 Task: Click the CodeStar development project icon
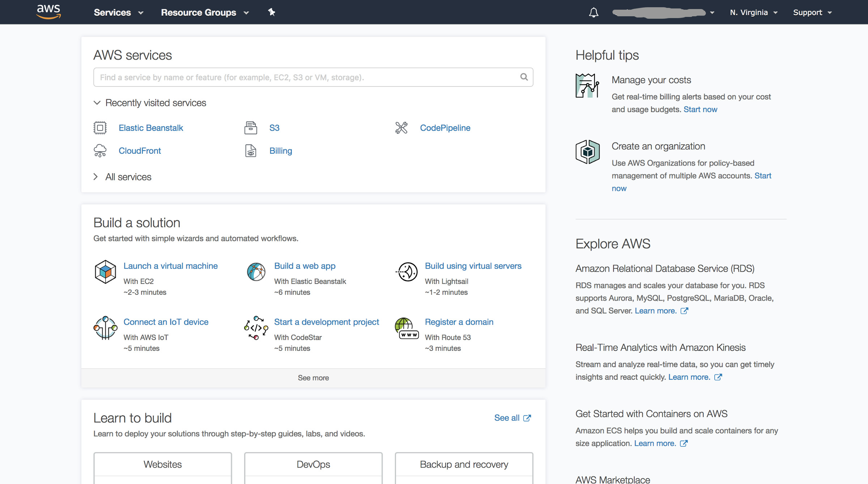(256, 328)
